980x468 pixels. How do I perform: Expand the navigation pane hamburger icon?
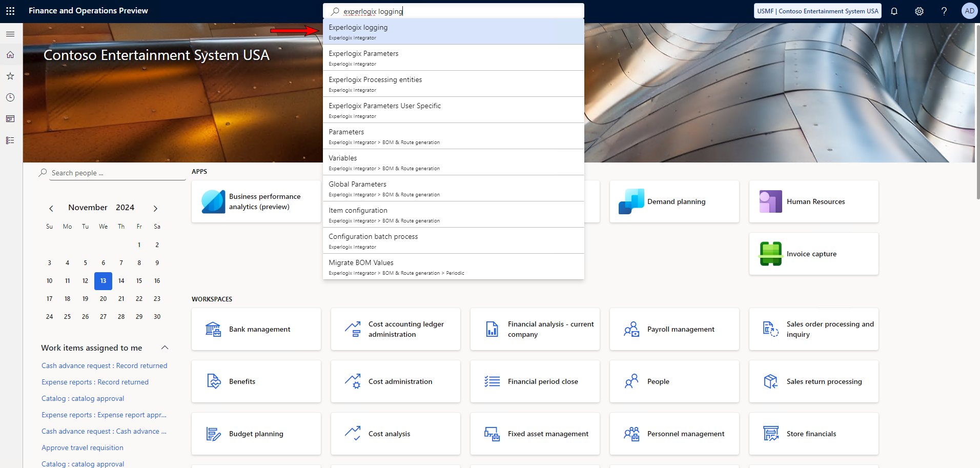point(10,34)
